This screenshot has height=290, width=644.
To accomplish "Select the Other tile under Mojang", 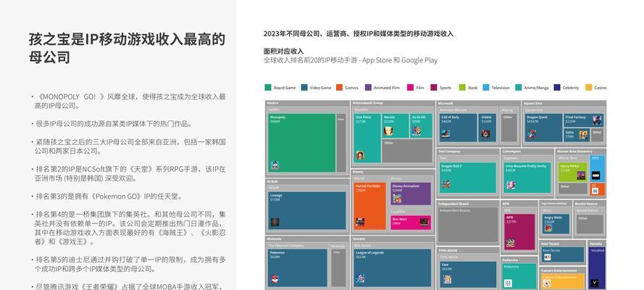I will pos(509,128).
